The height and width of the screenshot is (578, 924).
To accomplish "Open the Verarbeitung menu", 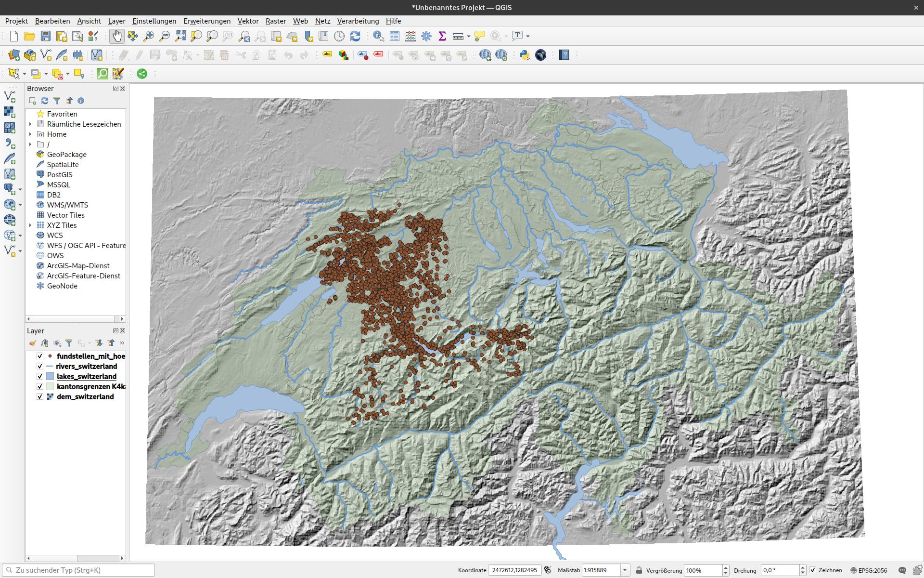I will [358, 21].
